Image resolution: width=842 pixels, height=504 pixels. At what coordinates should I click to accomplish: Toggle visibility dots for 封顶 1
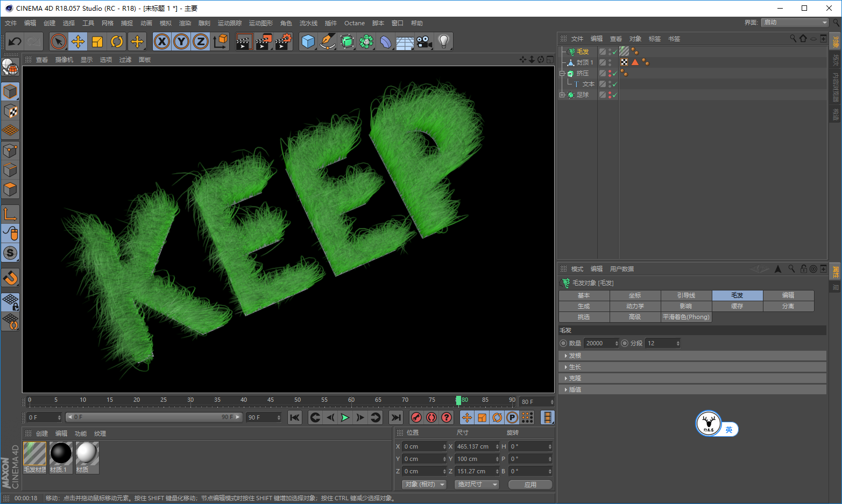coord(610,62)
